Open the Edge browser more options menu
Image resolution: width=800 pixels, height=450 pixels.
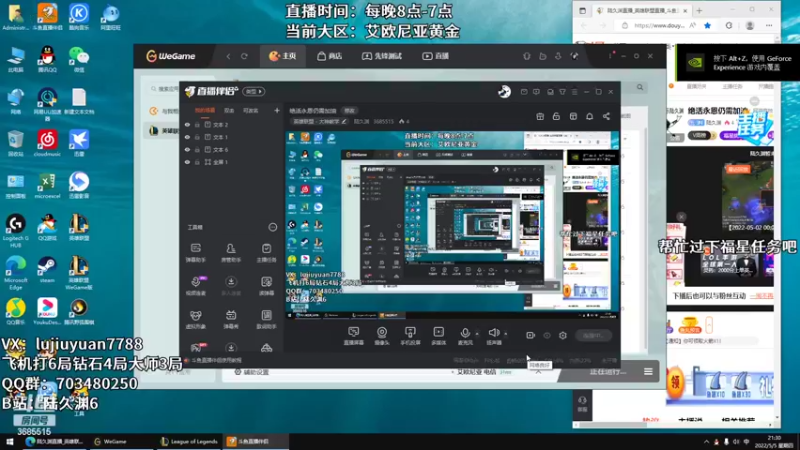coord(769,26)
